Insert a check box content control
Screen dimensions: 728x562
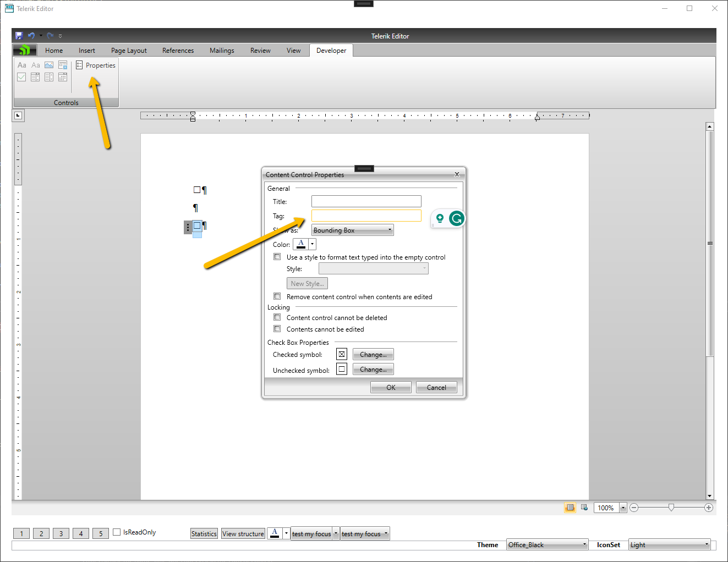[21, 77]
